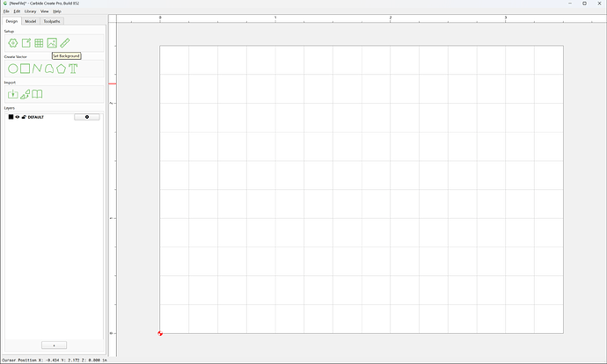Image resolution: width=607 pixels, height=364 pixels.
Task: Click the Carbide Create app icon in title bar
Action: pos(5,4)
